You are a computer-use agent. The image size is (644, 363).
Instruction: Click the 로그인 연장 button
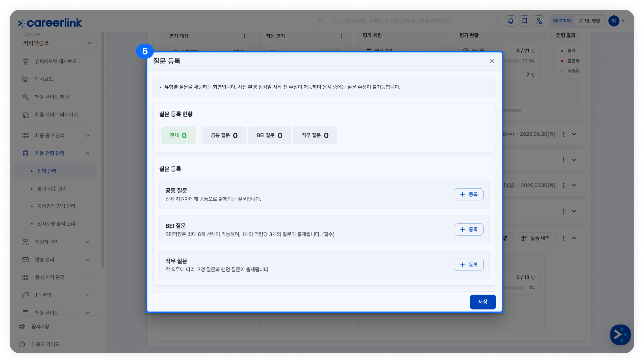(589, 21)
